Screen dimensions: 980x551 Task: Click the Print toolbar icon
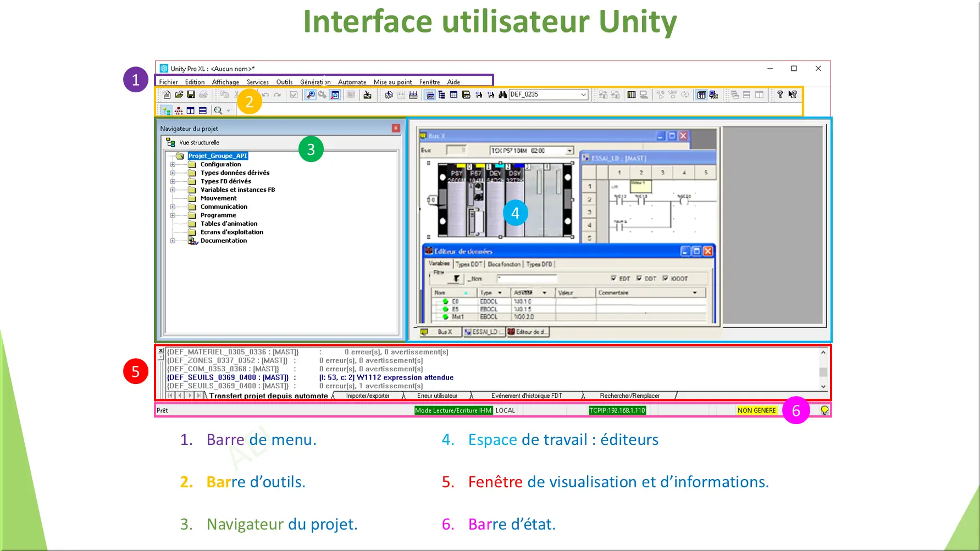tap(202, 94)
